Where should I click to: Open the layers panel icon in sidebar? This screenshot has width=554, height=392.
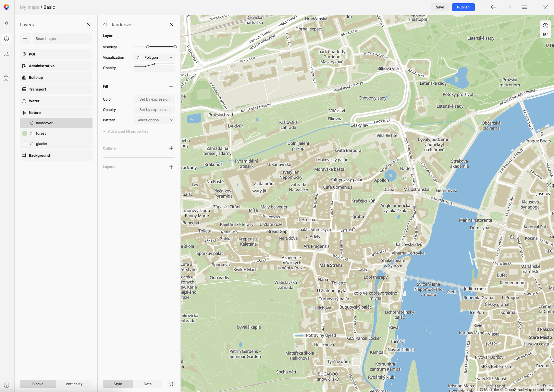[6, 39]
